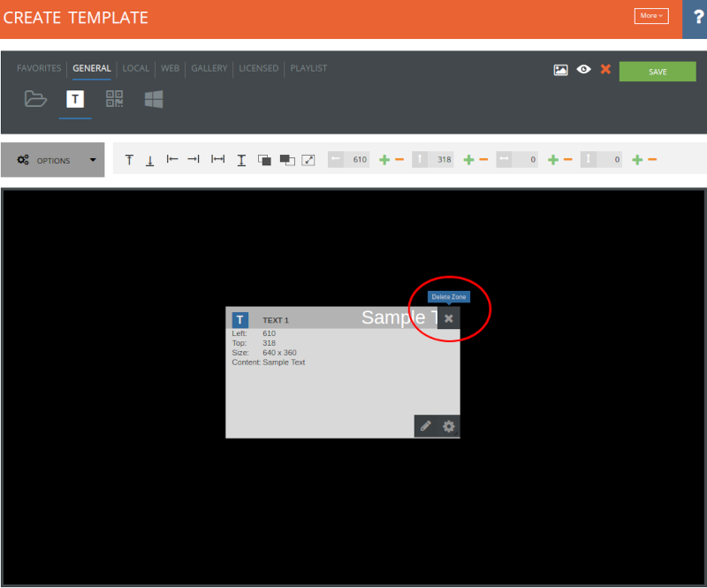Increase top position with plus
The height and width of the screenshot is (588, 707).
(468, 160)
